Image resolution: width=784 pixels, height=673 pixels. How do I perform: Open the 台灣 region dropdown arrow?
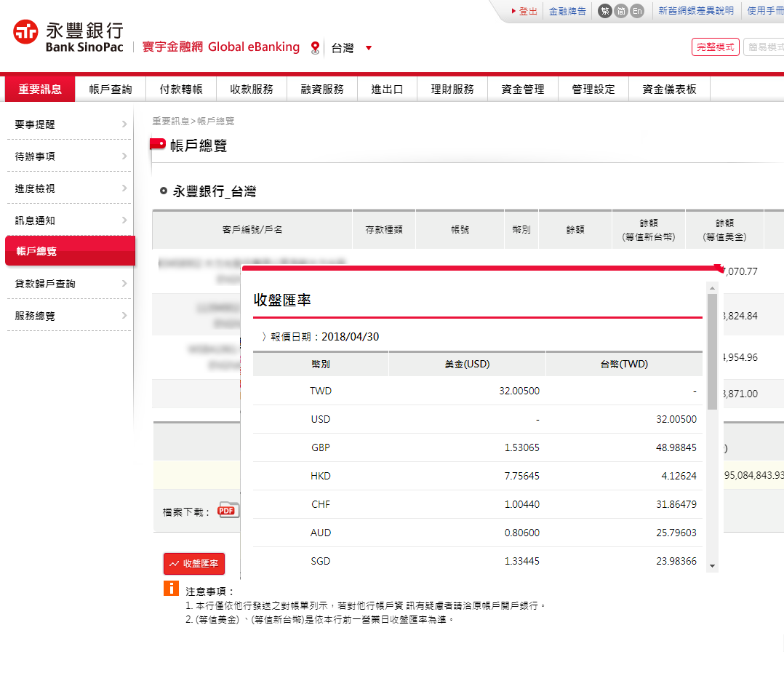point(369,48)
